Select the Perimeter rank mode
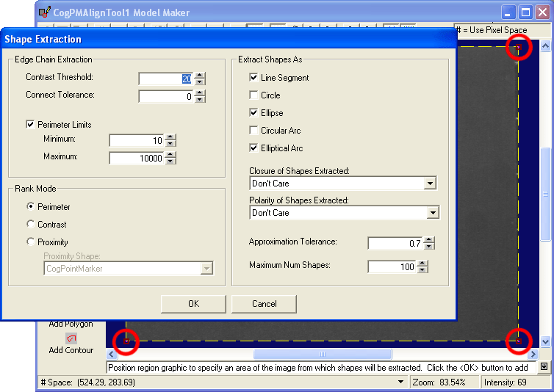554x392 pixels. click(31, 206)
